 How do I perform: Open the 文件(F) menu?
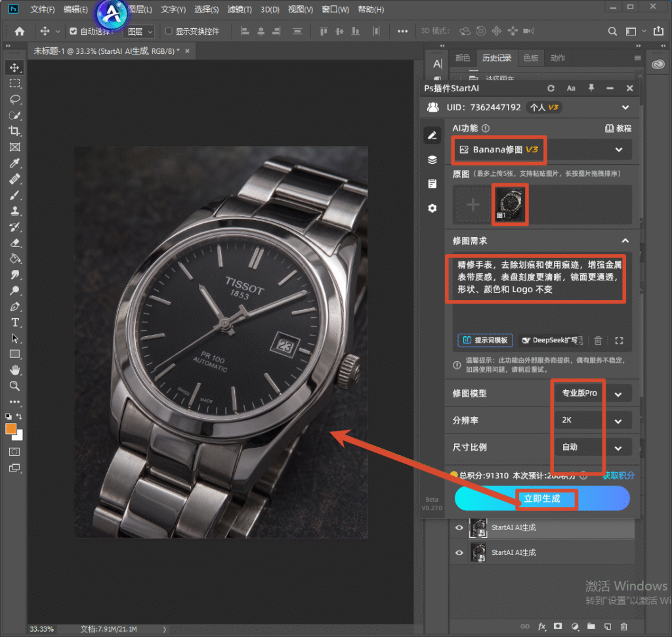(x=43, y=9)
